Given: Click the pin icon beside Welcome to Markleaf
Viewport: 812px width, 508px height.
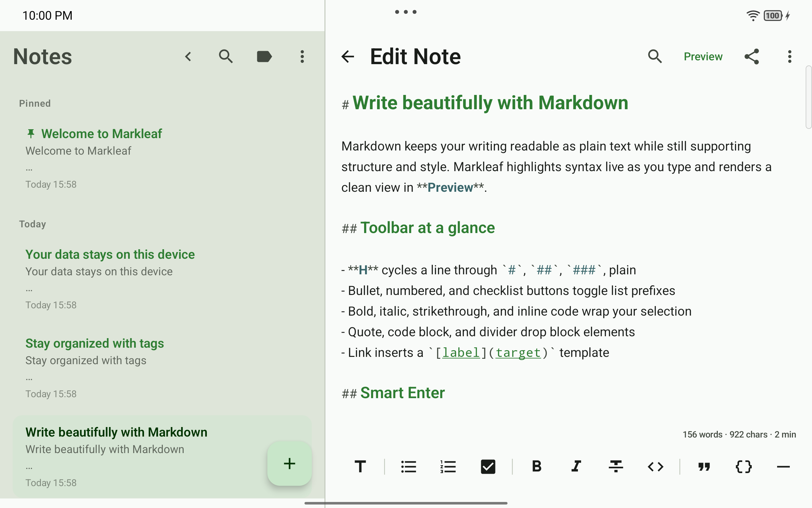Looking at the screenshot, I should point(31,134).
